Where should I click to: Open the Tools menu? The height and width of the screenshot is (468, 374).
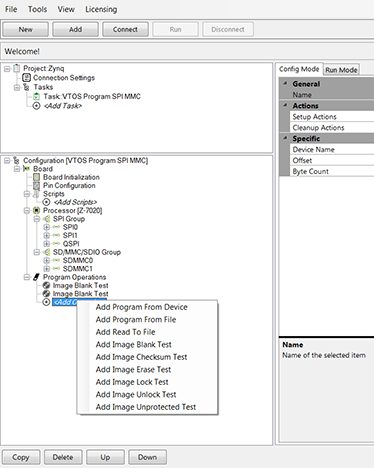(x=37, y=9)
